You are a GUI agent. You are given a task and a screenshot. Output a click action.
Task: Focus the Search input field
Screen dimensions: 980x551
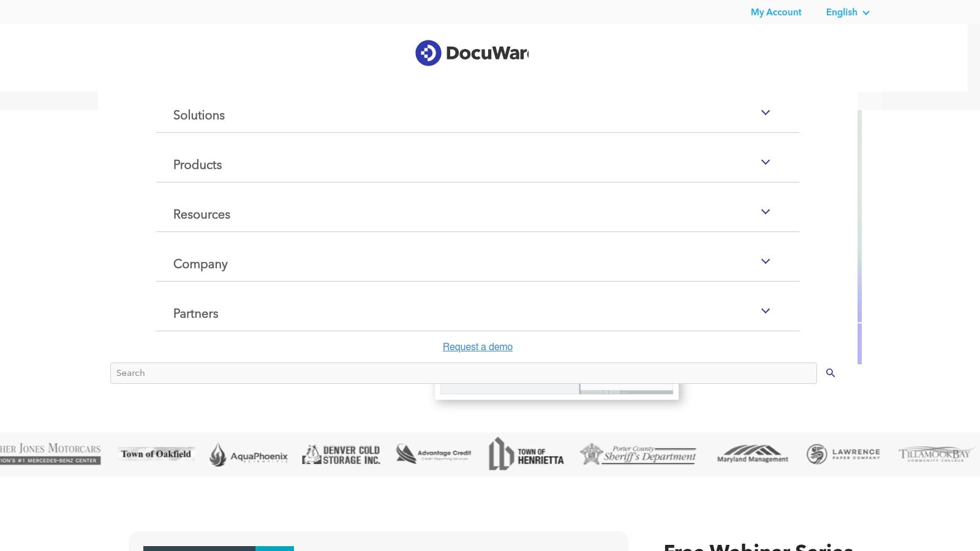464,373
